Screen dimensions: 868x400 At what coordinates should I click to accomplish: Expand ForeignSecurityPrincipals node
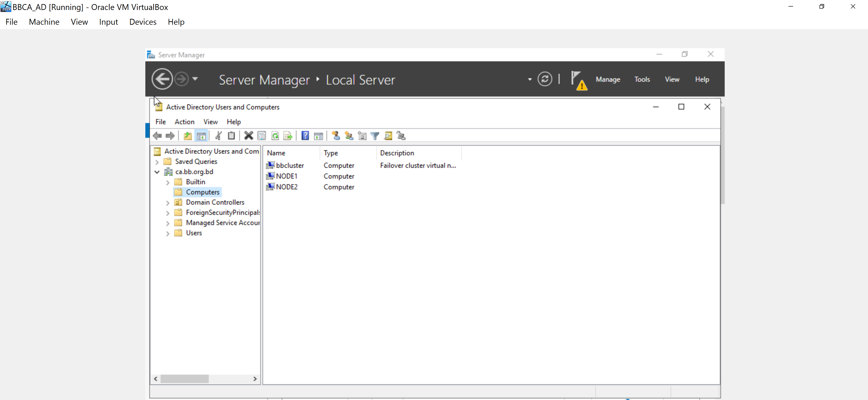coord(168,213)
